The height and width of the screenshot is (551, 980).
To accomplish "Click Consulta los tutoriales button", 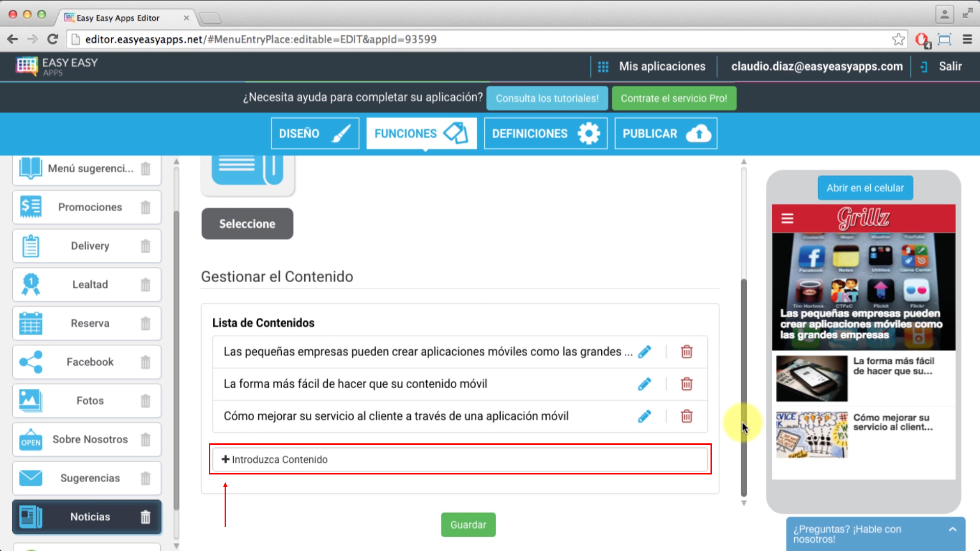I will coord(547,98).
